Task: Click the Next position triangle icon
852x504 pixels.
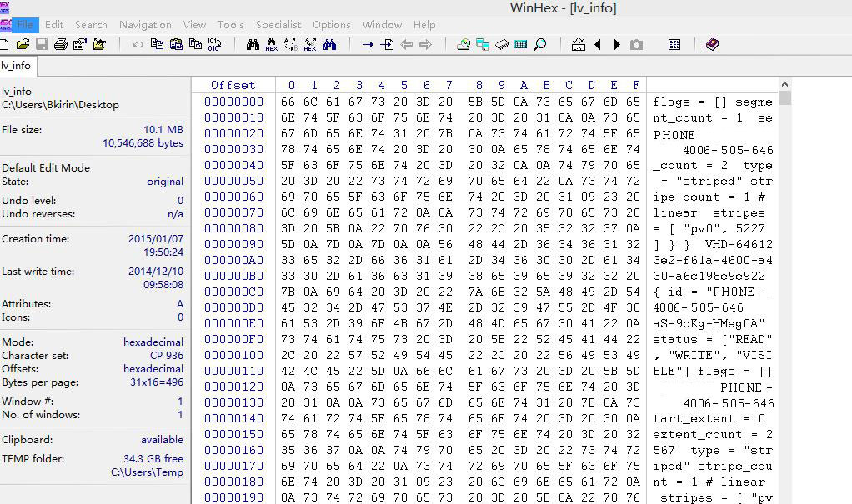Action: point(617,44)
